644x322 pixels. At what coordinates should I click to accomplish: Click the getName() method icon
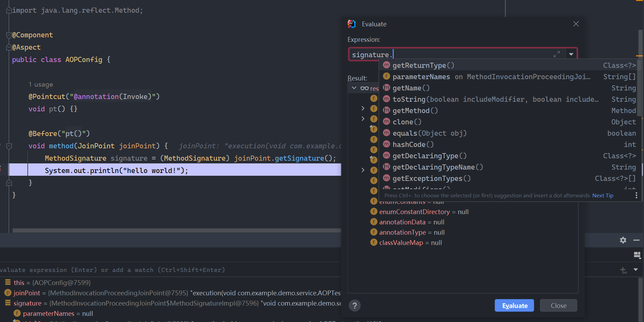point(387,87)
